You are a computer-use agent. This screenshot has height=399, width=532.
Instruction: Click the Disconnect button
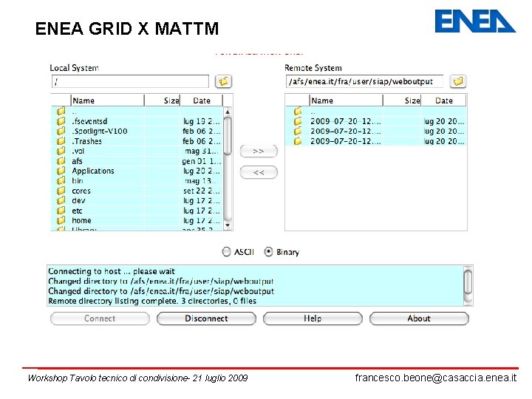point(206,318)
